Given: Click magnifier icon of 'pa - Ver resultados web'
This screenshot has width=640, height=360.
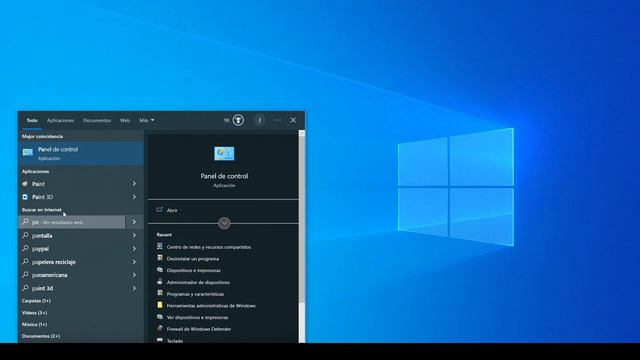Looking at the screenshot, I should pos(25,222).
